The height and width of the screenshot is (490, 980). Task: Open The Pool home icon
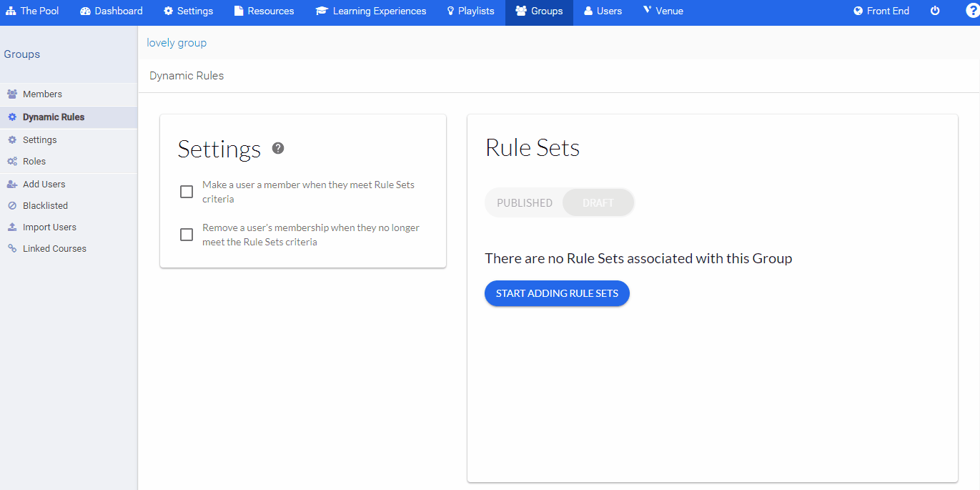9,11
